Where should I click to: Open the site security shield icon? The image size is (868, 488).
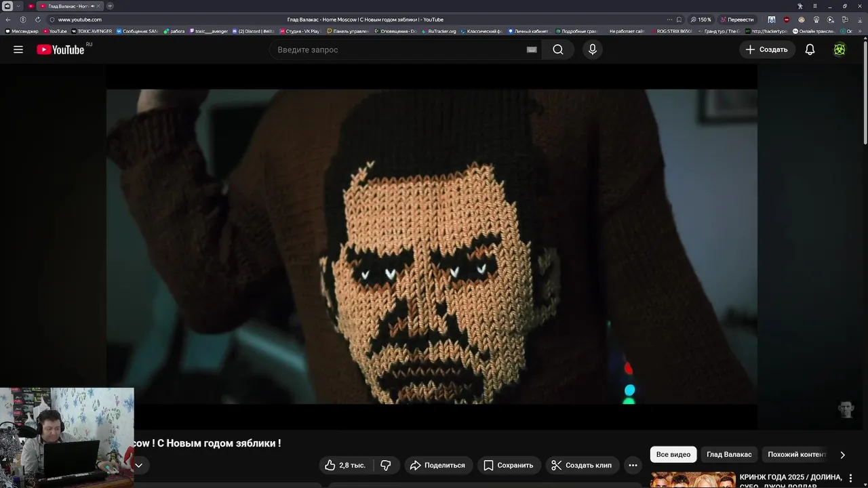pyautogui.click(x=52, y=20)
